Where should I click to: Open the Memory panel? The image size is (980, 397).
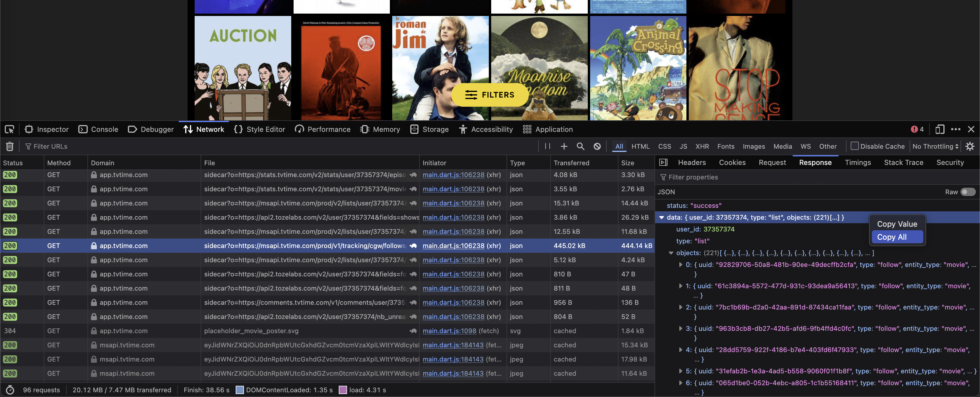point(380,129)
